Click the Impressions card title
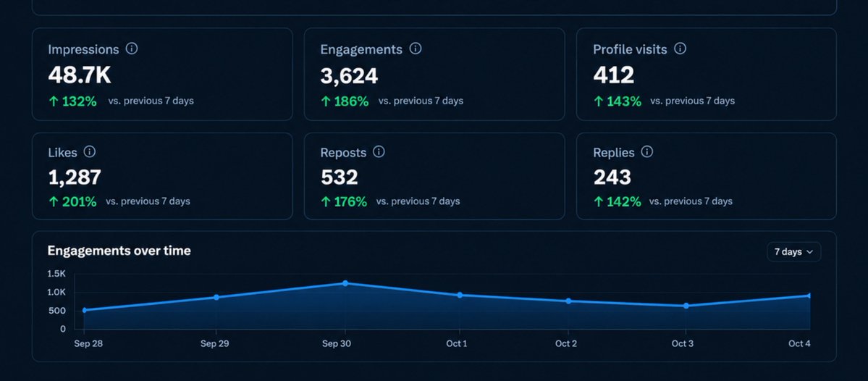 pyautogui.click(x=83, y=49)
